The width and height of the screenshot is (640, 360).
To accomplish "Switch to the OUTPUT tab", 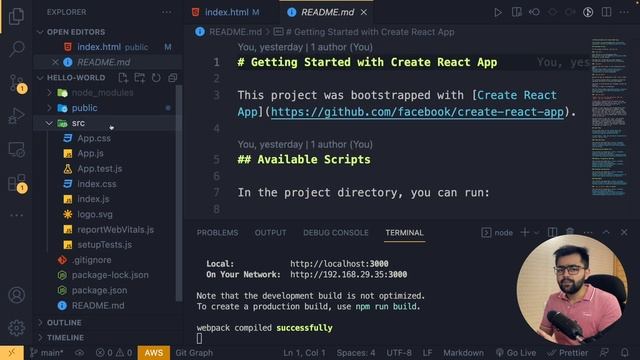I will pyautogui.click(x=270, y=233).
